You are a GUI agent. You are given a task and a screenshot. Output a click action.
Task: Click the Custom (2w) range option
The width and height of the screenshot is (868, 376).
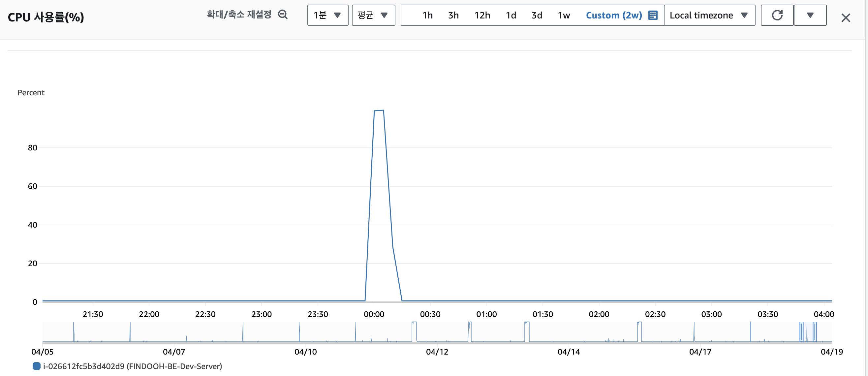(614, 15)
